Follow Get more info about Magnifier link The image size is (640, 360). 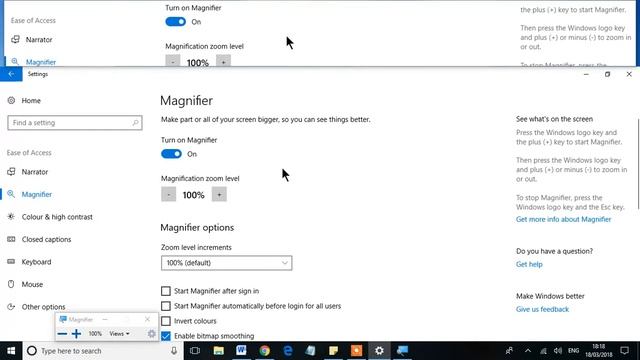563,219
